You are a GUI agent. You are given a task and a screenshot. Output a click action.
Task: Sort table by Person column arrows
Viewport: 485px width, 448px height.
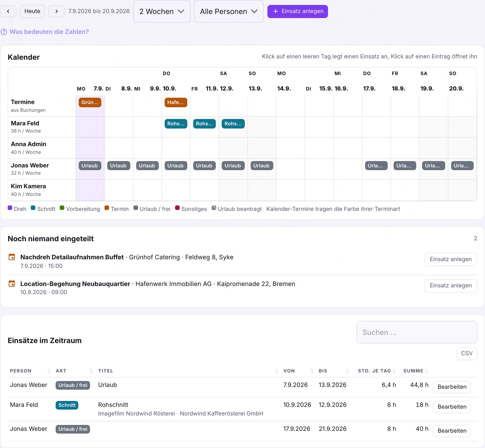click(49, 371)
